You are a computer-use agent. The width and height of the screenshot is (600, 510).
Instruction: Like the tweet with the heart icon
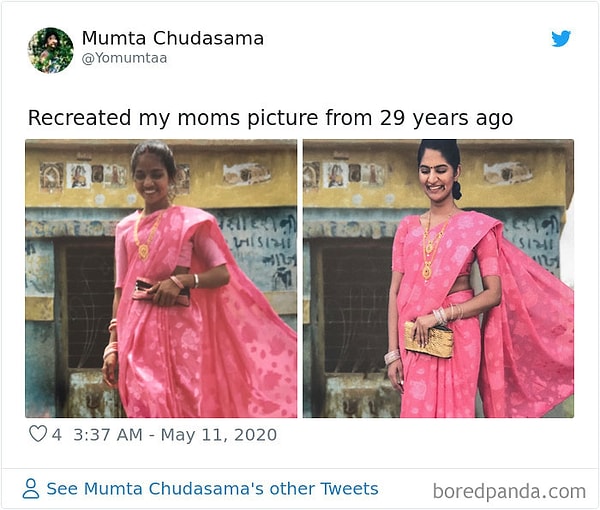pyautogui.click(x=38, y=434)
